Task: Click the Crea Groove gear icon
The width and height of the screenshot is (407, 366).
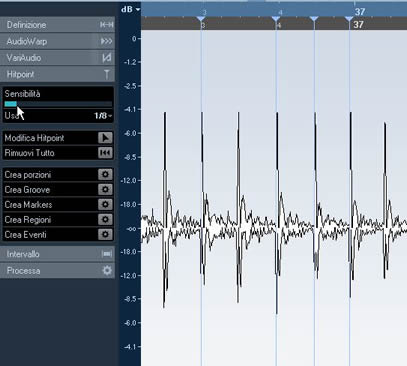Action: (x=105, y=189)
